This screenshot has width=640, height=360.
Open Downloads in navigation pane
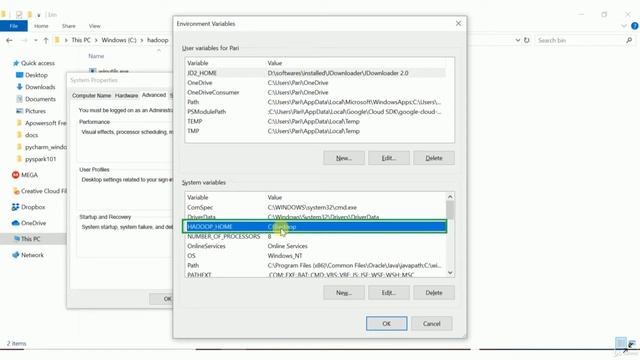[36, 87]
